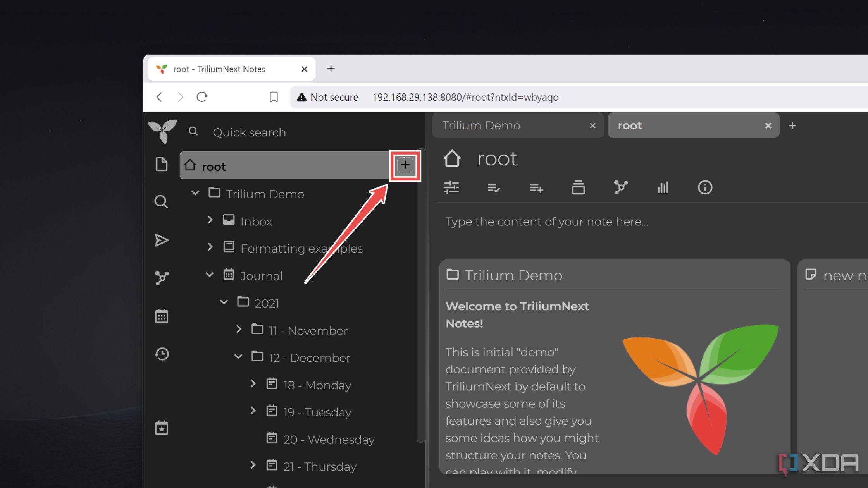Expand the Inbox tree node
Viewport: 868px width, 488px height.
point(210,220)
